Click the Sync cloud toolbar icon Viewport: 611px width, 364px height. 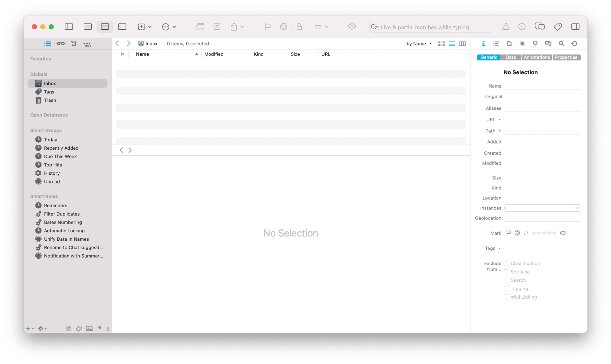[352, 27]
